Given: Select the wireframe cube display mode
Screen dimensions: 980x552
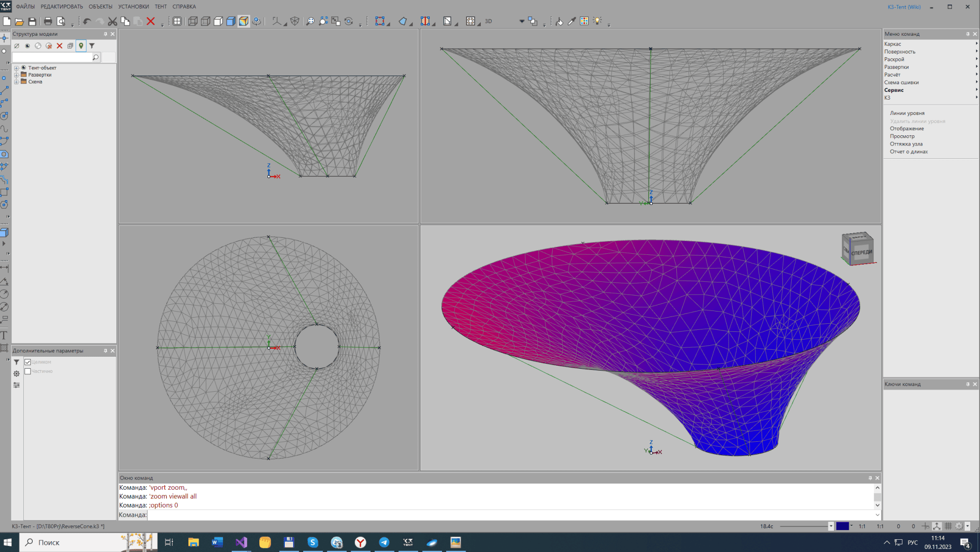Looking at the screenshot, I should tap(192, 21).
